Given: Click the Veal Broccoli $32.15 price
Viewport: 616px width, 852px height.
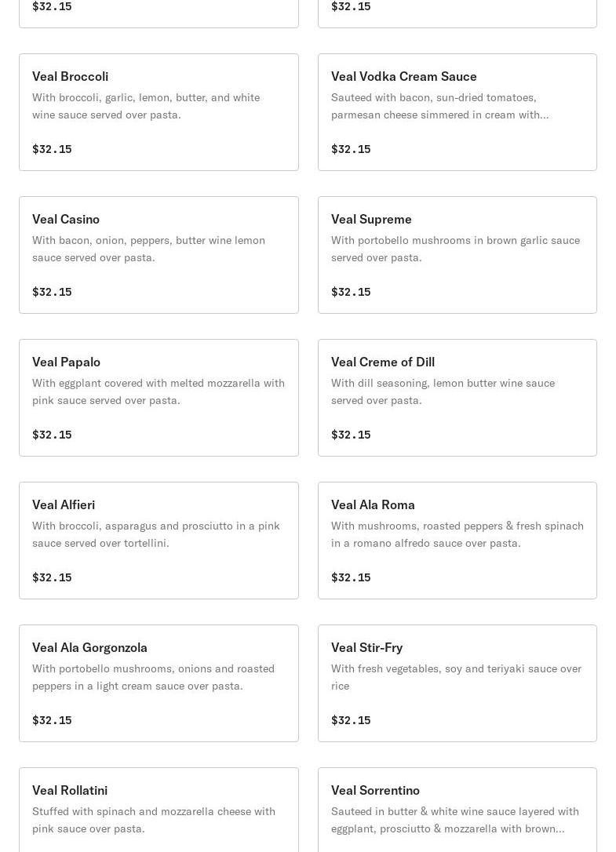Looking at the screenshot, I should (x=52, y=149).
